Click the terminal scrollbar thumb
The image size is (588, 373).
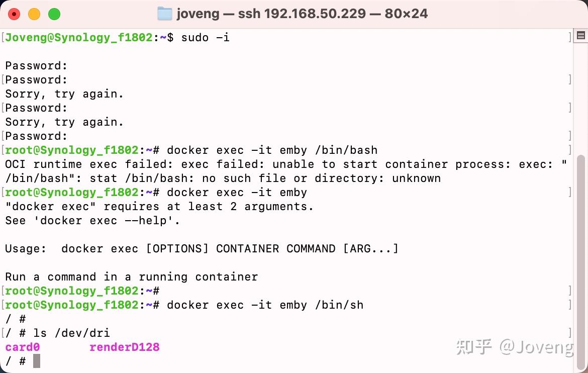[x=581, y=251]
